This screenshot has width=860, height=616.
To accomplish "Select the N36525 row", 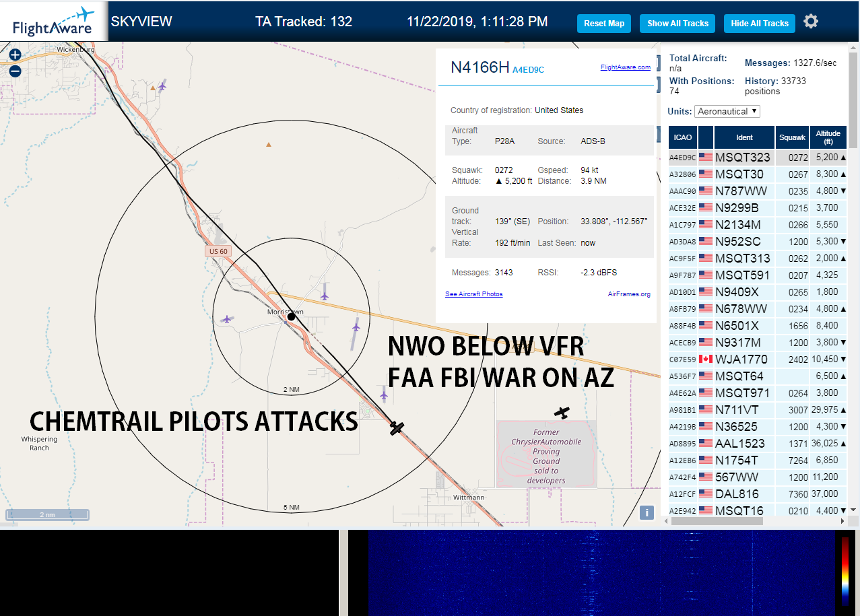I will click(758, 427).
